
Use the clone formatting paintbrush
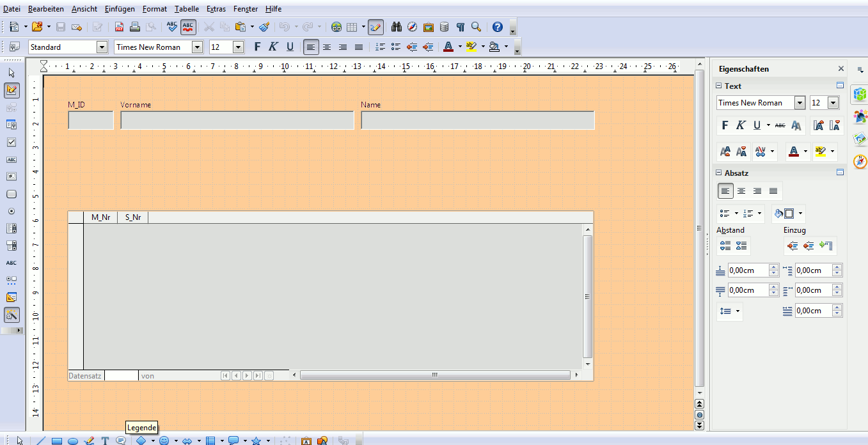click(x=264, y=27)
